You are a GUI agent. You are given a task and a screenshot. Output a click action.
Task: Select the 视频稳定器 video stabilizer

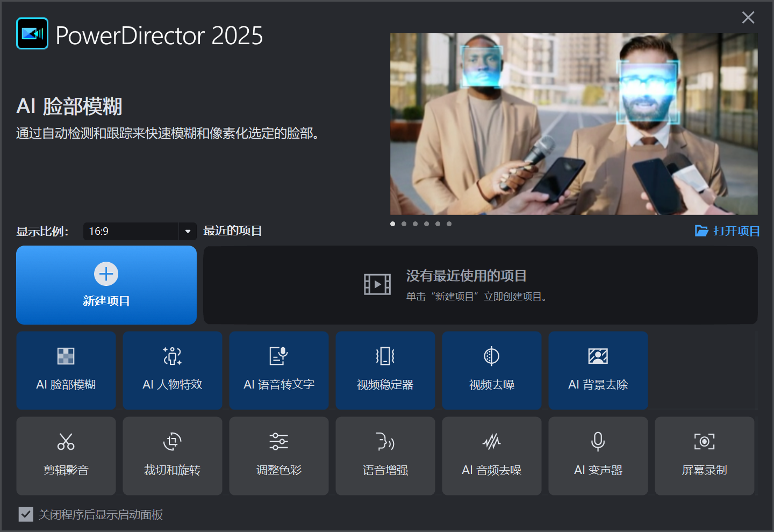(385, 370)
